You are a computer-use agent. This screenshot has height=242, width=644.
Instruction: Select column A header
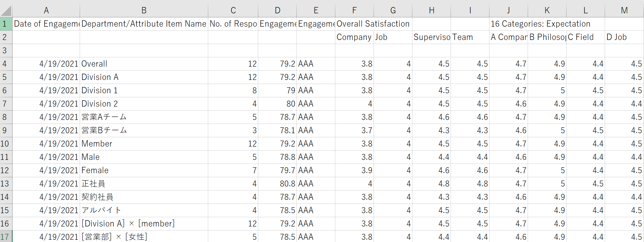(46, 10)
